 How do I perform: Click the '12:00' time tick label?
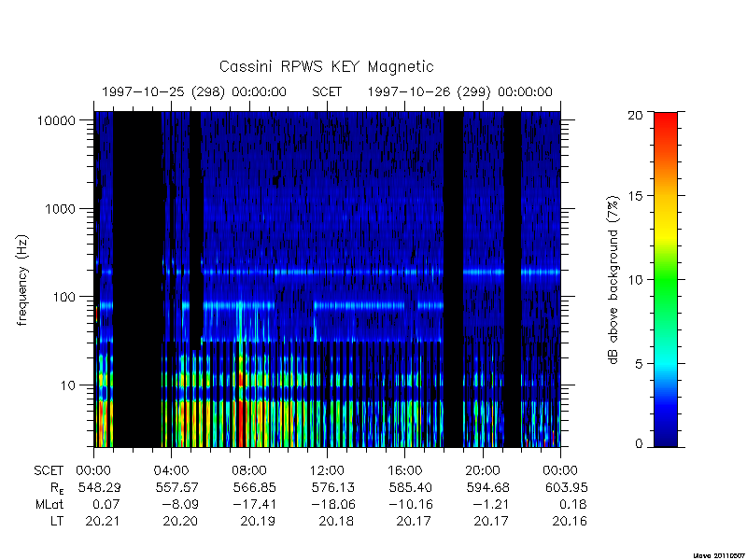pyautogui.click(x=327, y=470)
